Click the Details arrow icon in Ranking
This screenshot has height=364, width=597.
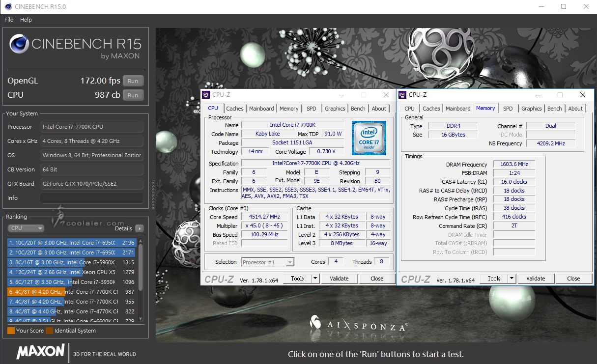coord(140,228)
